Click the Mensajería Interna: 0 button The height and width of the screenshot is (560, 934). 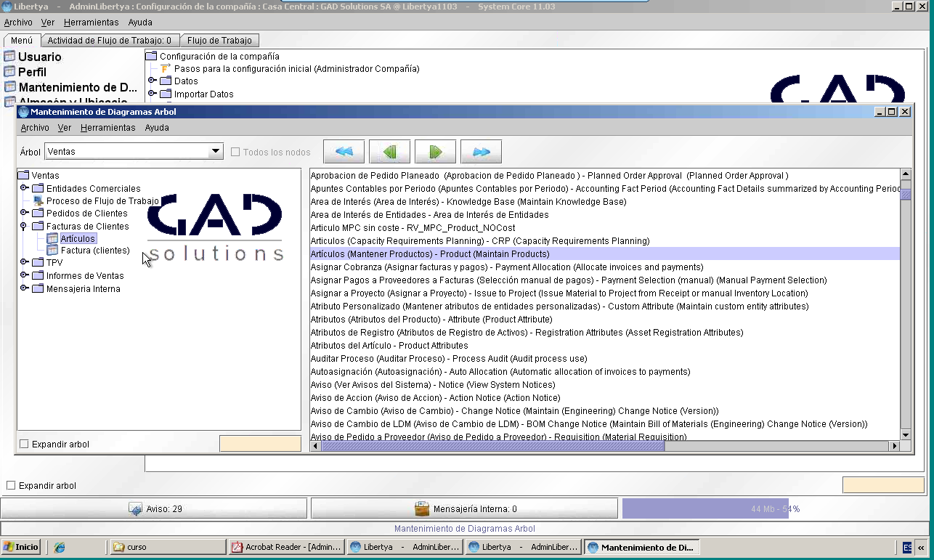464,509
